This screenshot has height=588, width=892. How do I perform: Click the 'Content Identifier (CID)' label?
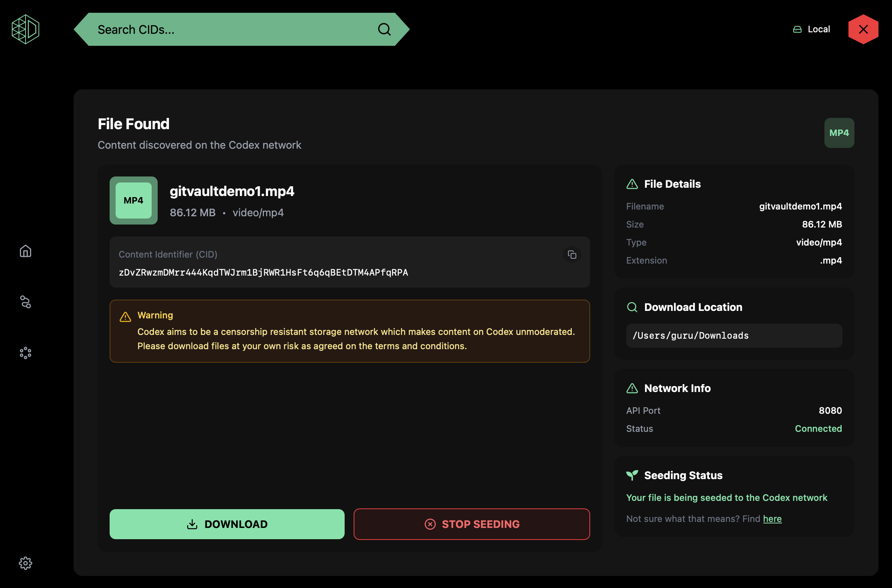(x=168, y=255)
